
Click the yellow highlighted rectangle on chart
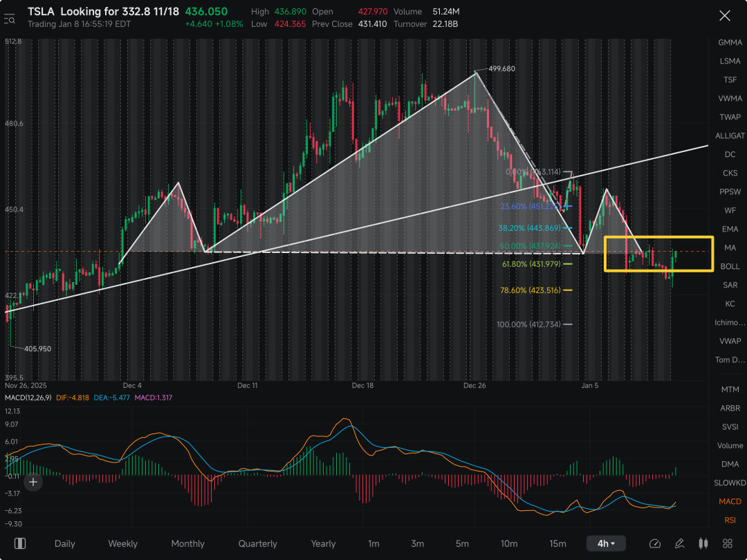tap(659, 254)
